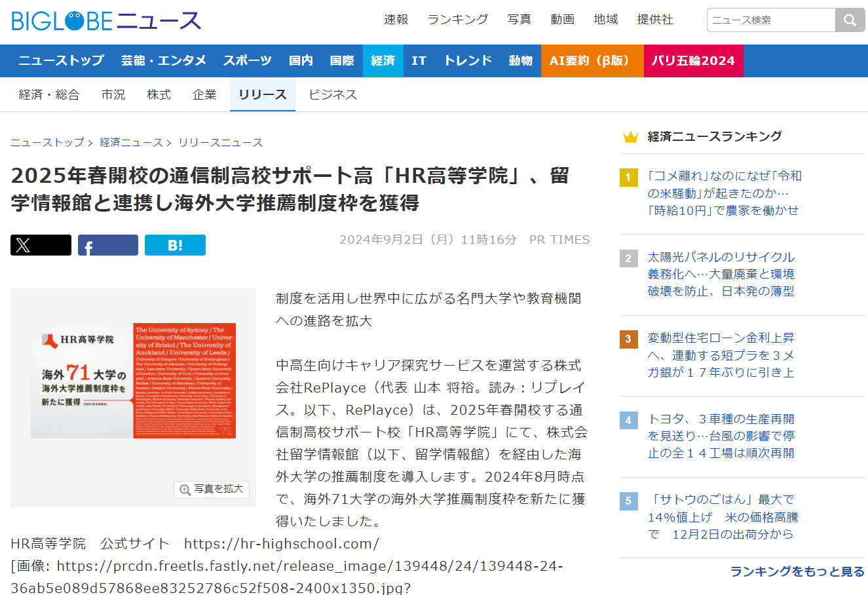This screenshot has height=595, width=868.
Task: Click the PR TIMES source label
Action: click(x=559, y=240)
